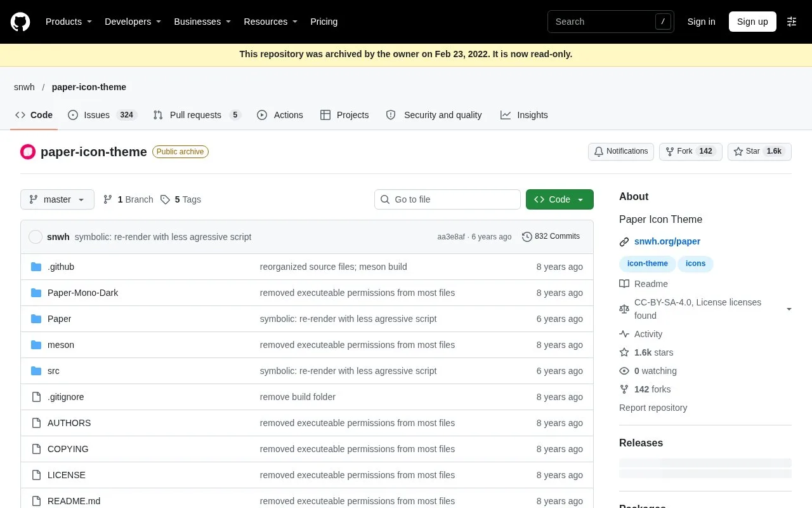
Task: View the 5 Tags link
Action: pyautogui.click(x=180, y=199)
